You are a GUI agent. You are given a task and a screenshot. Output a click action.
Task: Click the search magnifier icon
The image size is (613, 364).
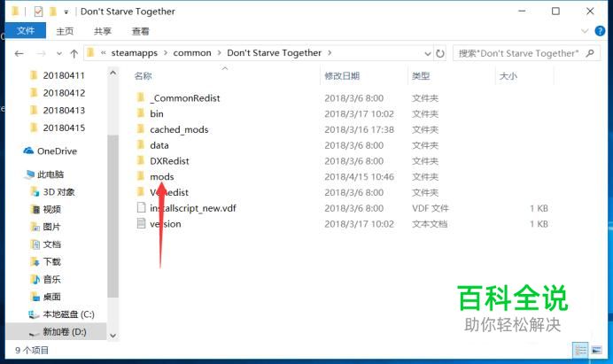pyautogui.click(x=590, y=53)
